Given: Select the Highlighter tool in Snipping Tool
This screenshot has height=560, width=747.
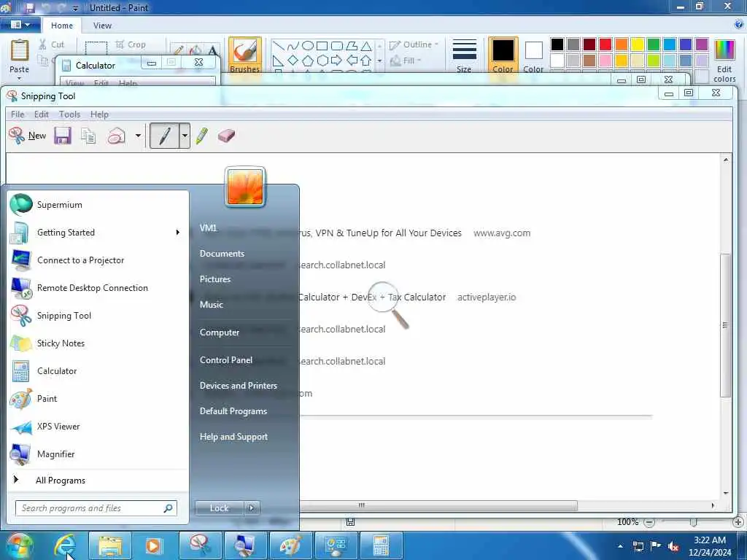Looking at the screenshot, I should (202, 136).
